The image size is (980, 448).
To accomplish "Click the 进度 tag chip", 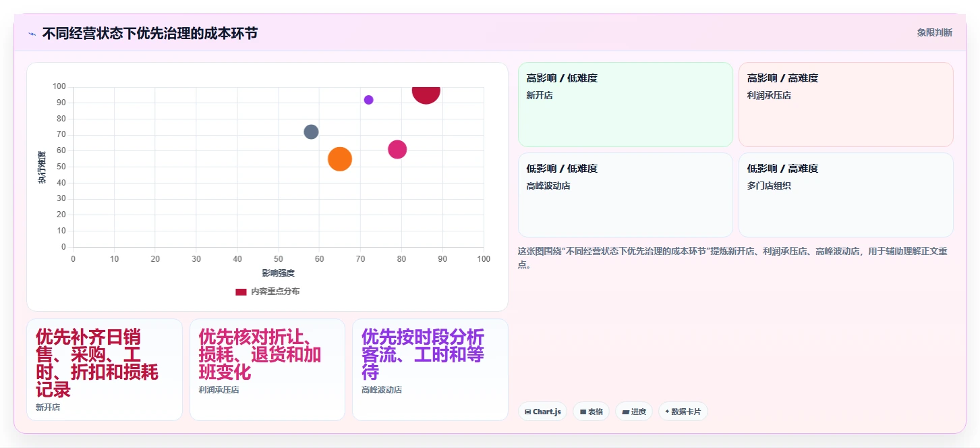I will pos(633,412).
